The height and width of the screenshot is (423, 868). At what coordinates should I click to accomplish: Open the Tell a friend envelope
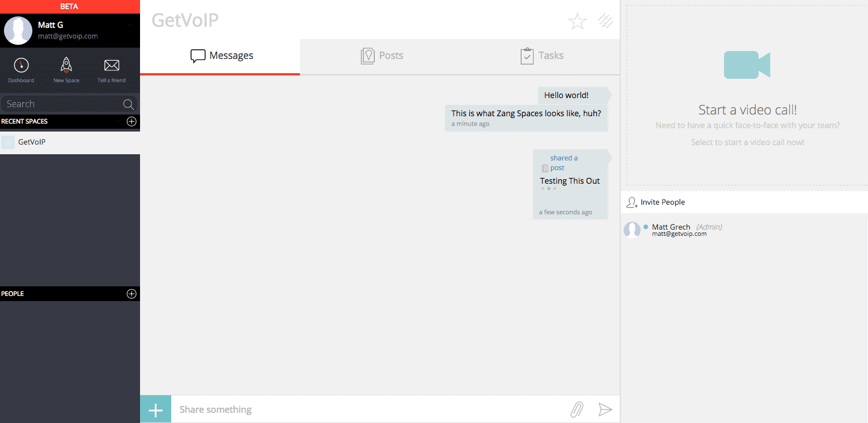(112, 66)
